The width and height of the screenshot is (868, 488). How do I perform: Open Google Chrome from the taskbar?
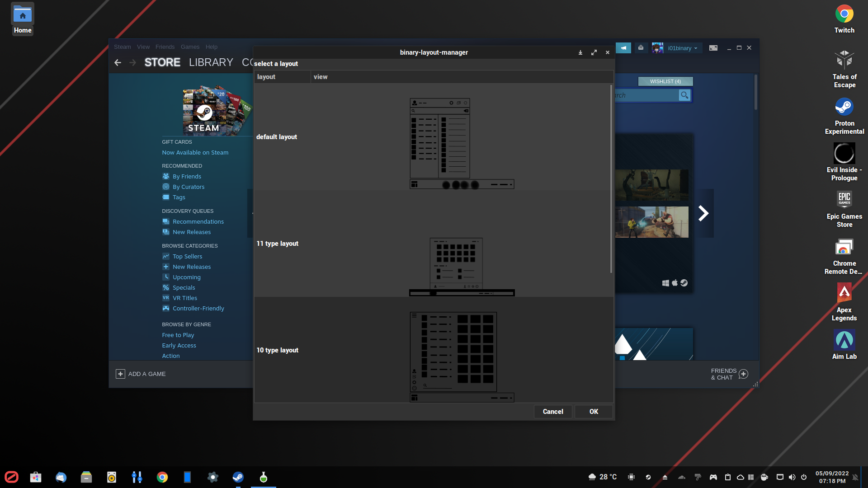pyautogui.click(x=162, y=477)
